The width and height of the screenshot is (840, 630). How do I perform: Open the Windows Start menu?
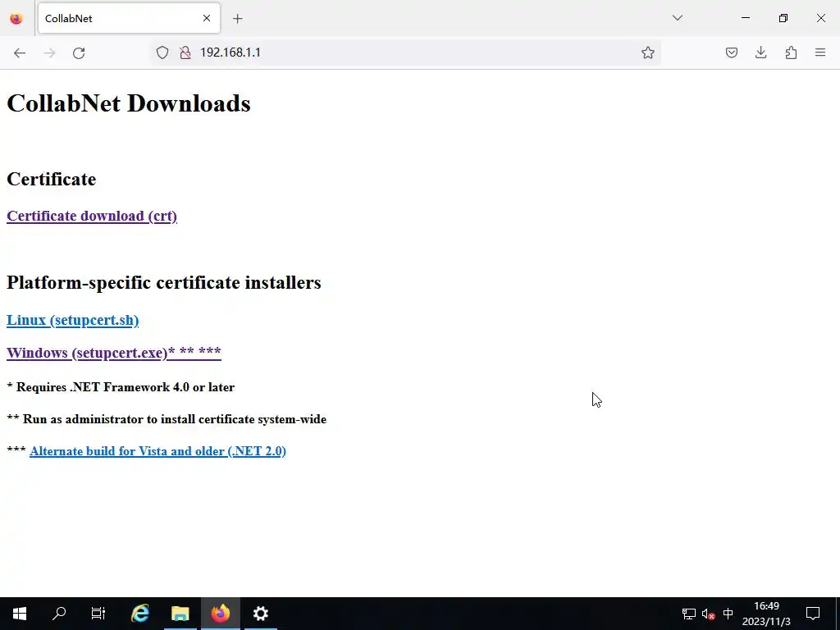click(x=20, y=614)
